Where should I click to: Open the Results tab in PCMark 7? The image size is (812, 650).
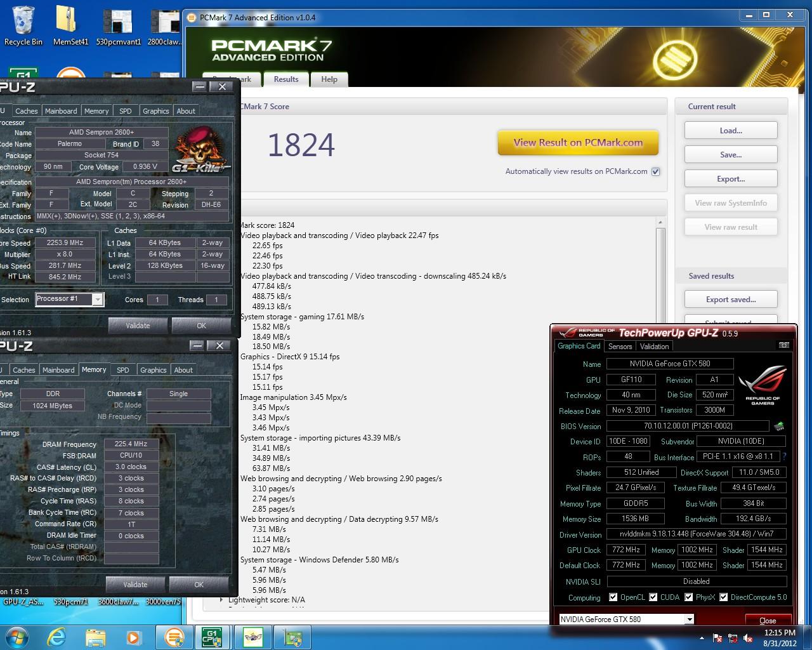tap(286, 79)
